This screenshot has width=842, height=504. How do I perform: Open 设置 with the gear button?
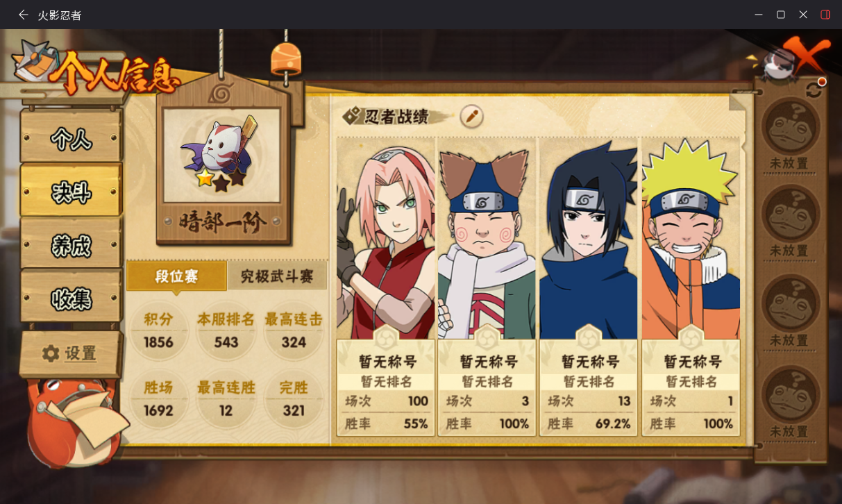(70, 353)
